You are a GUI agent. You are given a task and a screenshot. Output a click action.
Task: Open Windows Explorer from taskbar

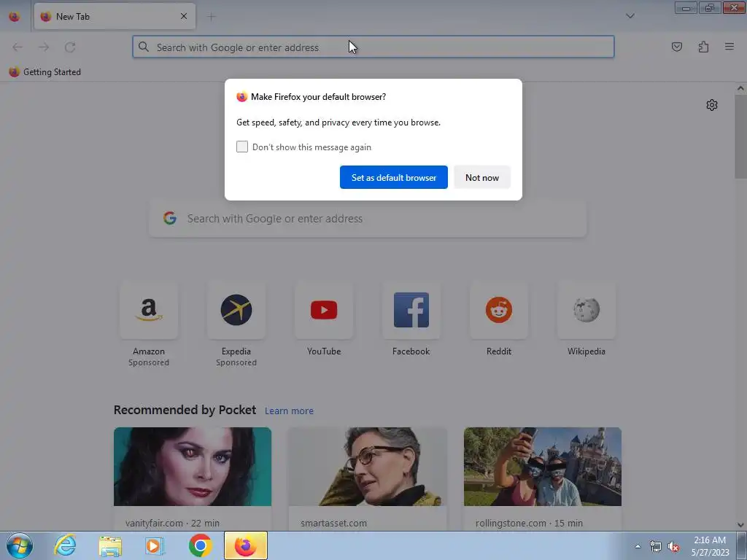click(111, 545)
